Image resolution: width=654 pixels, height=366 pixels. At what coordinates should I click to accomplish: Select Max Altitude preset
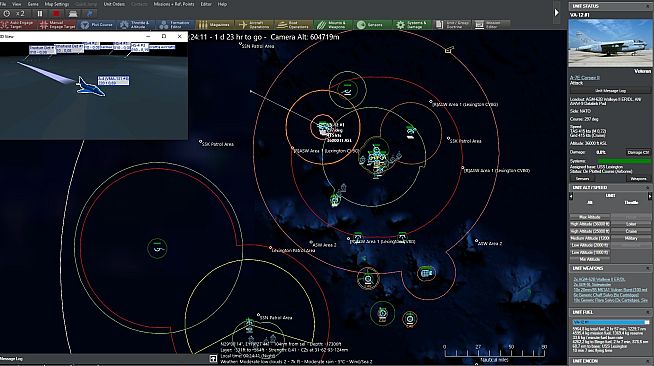click(x=590, y=217)
